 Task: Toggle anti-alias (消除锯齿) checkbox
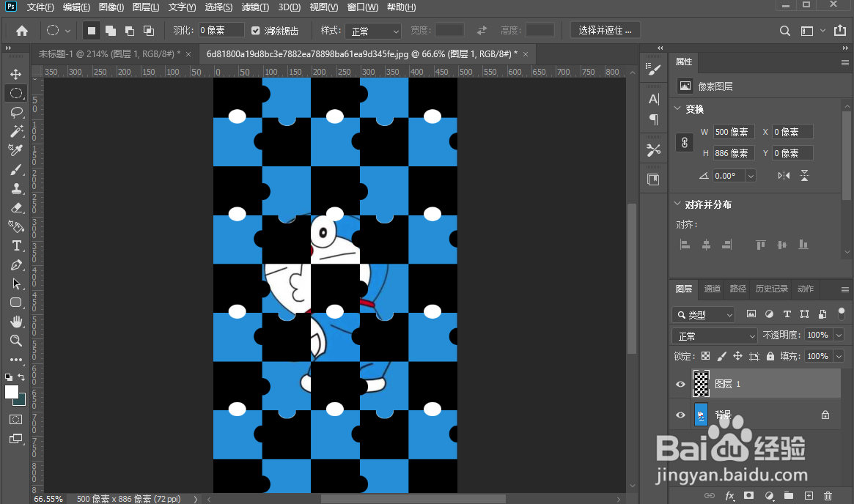[x=255, y=31]
